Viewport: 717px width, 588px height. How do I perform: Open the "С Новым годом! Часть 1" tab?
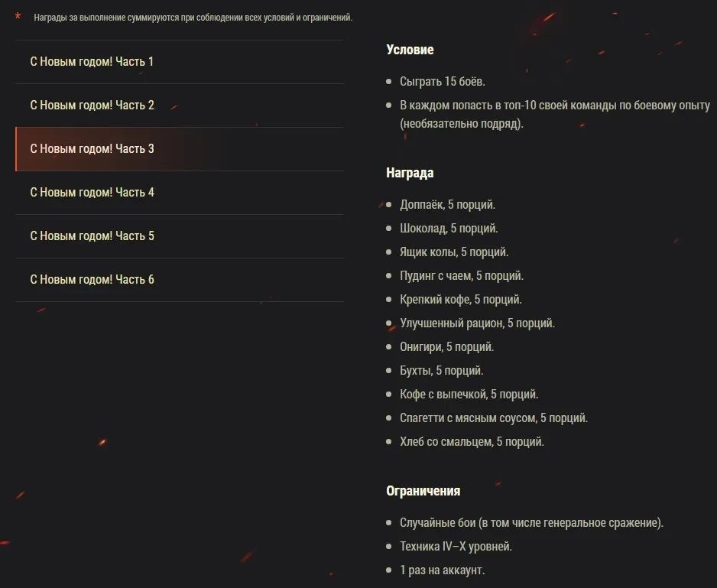tap(92, 62)
